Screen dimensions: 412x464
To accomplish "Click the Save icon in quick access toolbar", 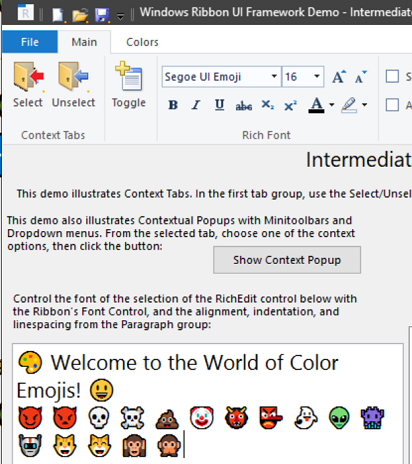I will point(102,15).
